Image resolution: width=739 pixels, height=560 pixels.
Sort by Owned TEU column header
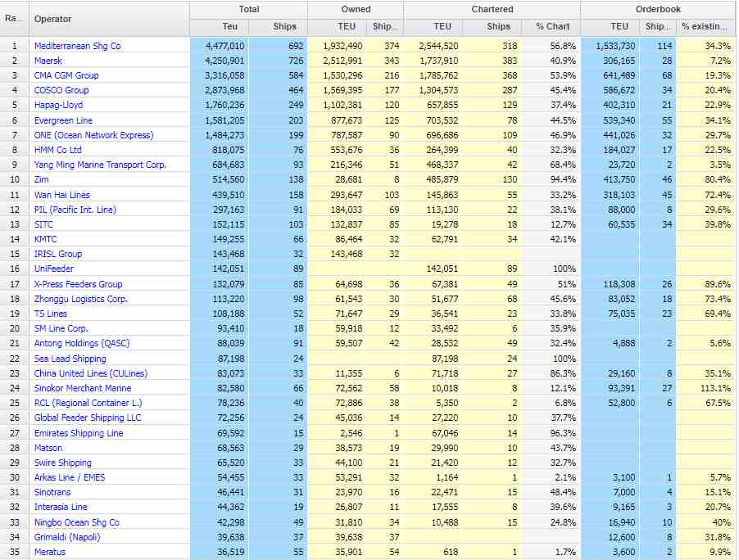click(338, 27)
